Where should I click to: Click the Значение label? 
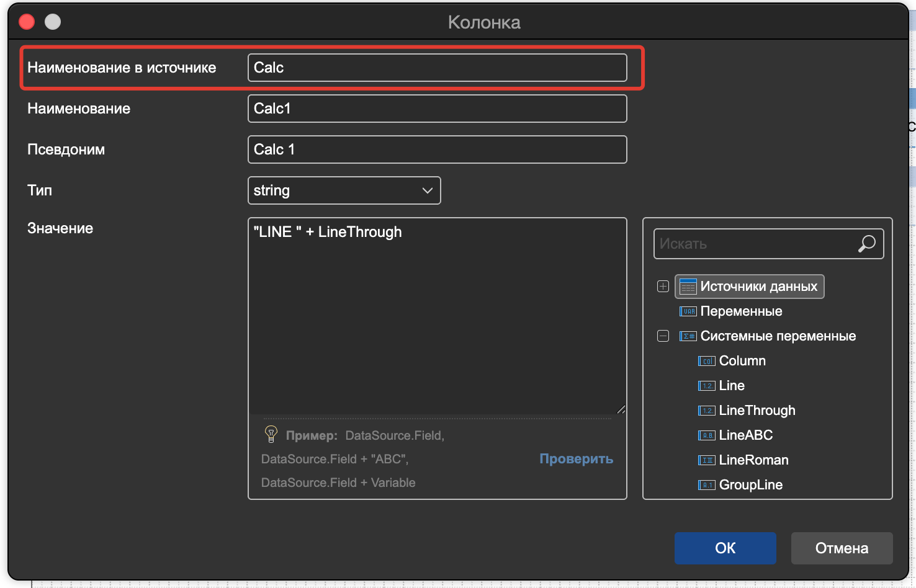(x=60, y=228)
